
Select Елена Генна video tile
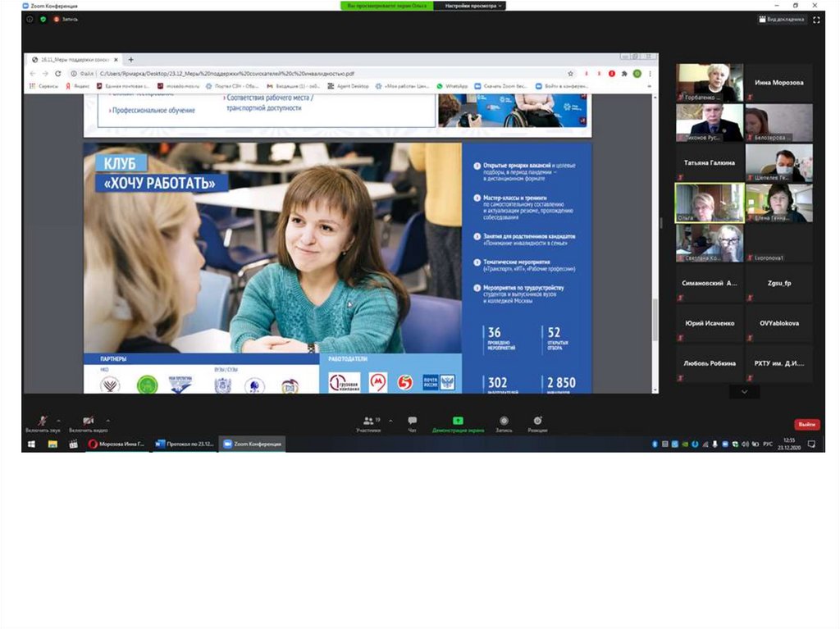click(779, 203)
